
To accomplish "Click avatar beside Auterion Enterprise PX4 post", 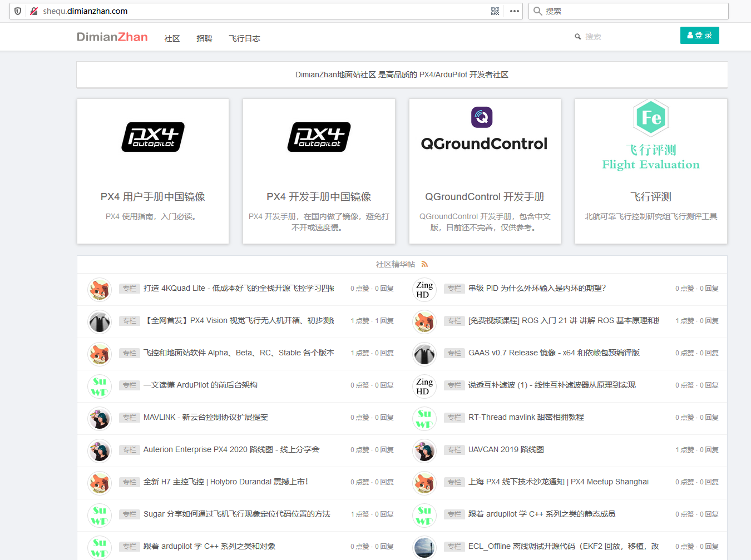I will pyautogui.click(x=100, y=451).
